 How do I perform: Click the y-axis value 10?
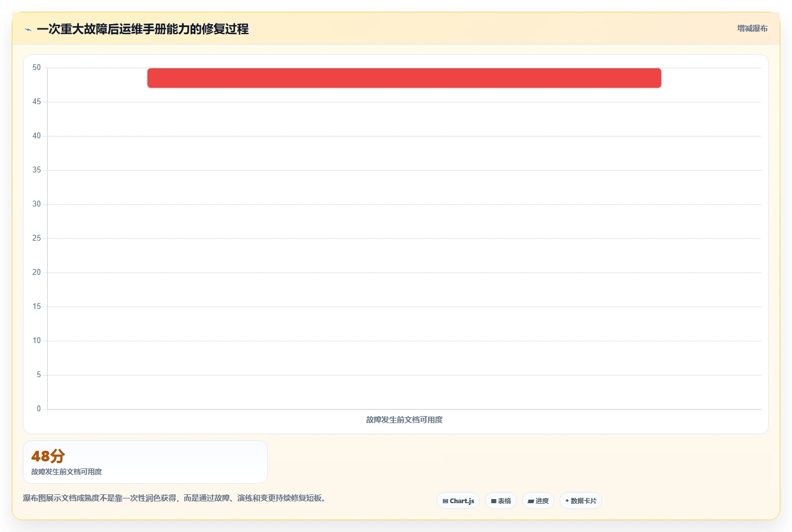tap(37, 341)
